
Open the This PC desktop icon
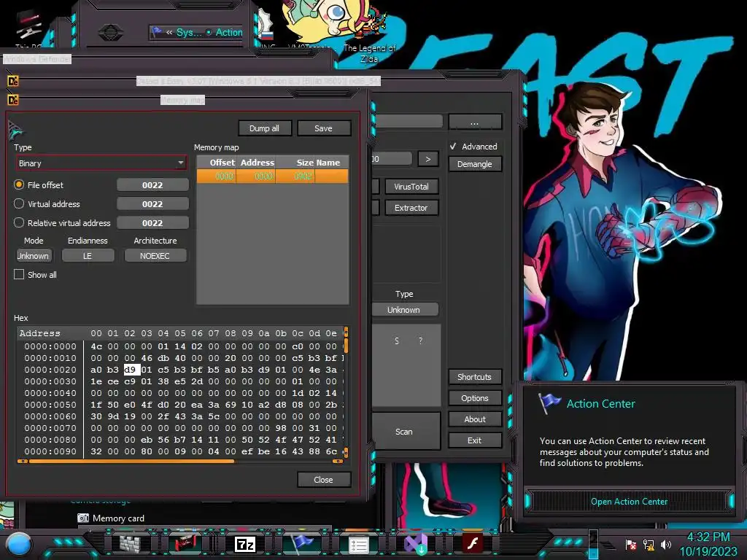pyautogui.click(x=28, y=28)
